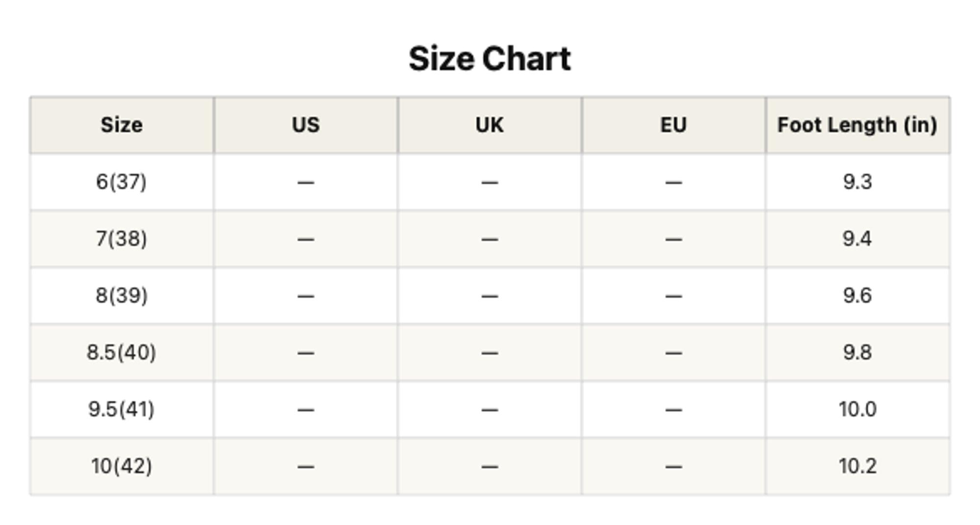Select the Foot Length (in) header
Screen dimensions: 980x525
coord(857,125)
